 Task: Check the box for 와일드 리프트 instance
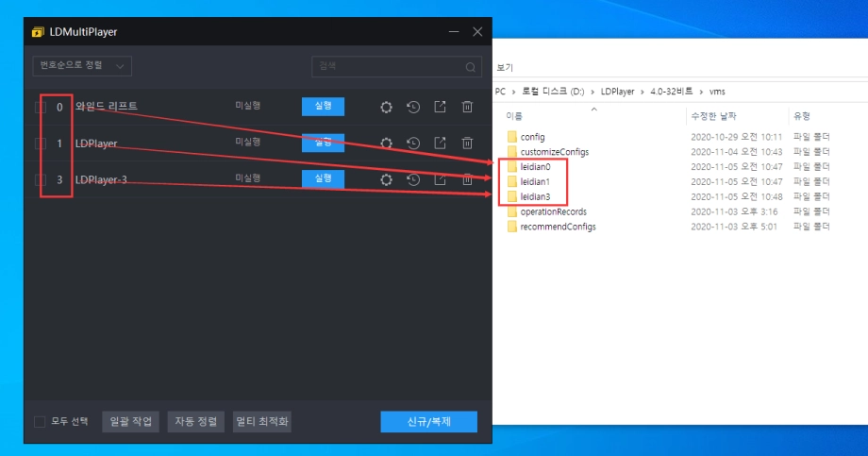pos(40,107)
